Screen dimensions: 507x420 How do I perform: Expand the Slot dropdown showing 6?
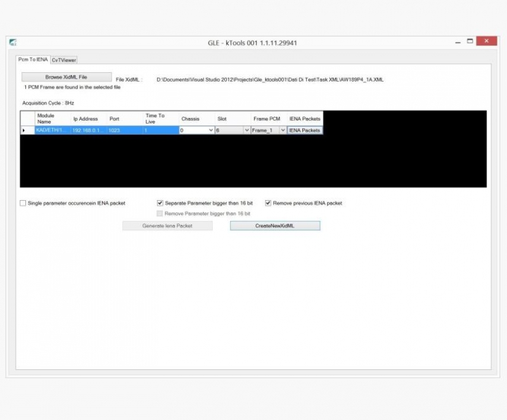coord(247,130)
